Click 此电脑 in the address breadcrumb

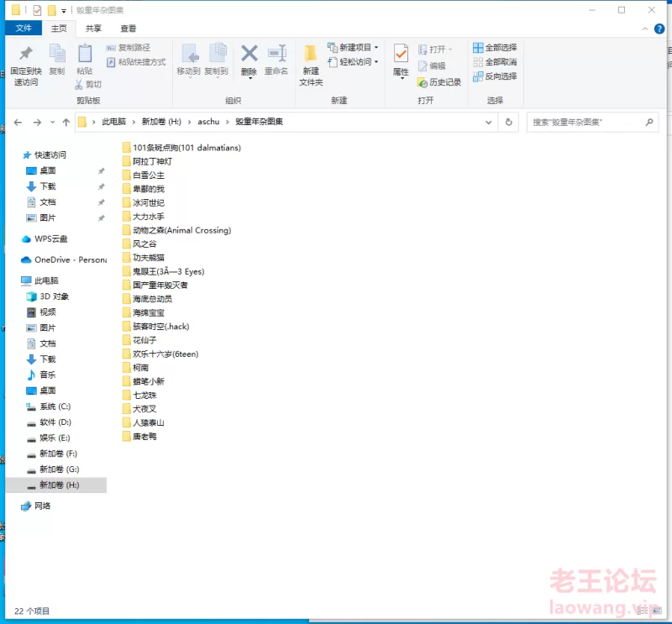(x=113, y=122)
